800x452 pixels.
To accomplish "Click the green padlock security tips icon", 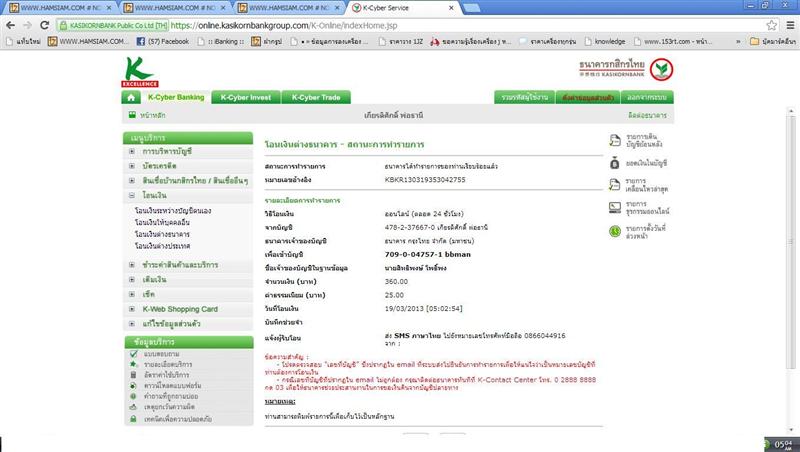I will pyautogui.click(x=134, y=419).
